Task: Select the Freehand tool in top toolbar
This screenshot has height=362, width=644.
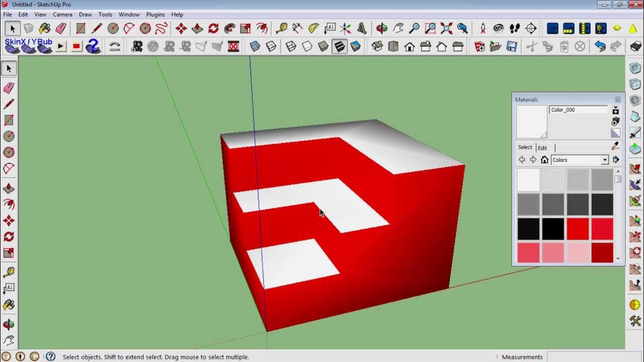Action: [x=161, y=29]
